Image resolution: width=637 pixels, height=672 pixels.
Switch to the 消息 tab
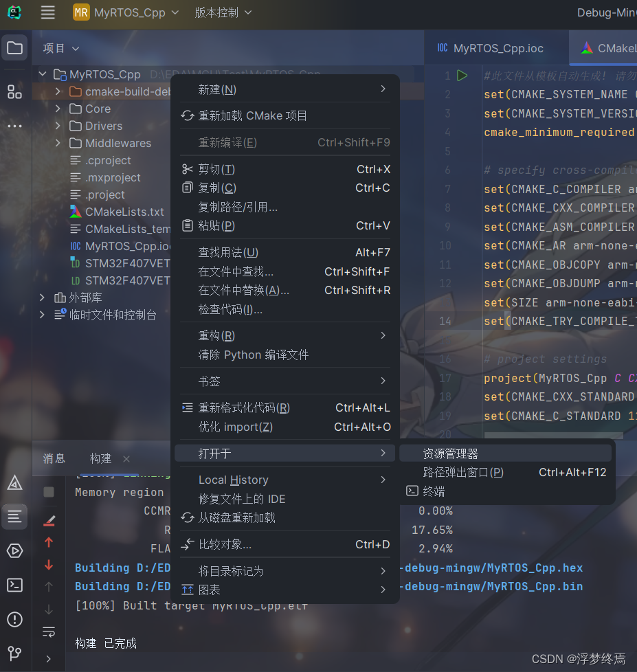(54, 458)
